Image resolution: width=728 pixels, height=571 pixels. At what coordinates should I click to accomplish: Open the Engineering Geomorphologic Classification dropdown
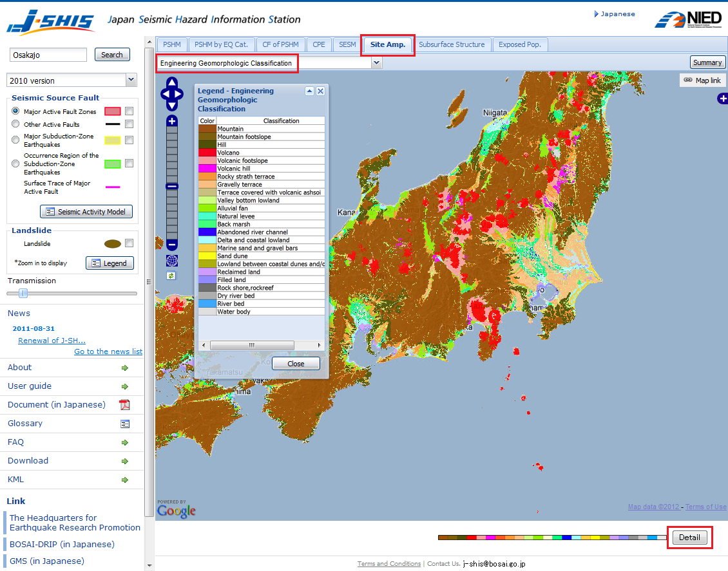pyautogui.click(x=377, y=62)
